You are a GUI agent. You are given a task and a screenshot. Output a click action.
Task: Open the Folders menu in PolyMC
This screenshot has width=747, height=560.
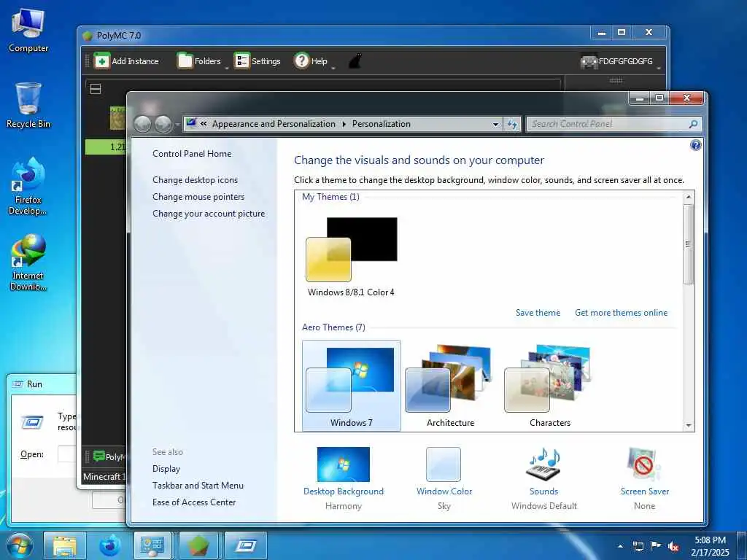pyautogui.click(x=200, y=61)
